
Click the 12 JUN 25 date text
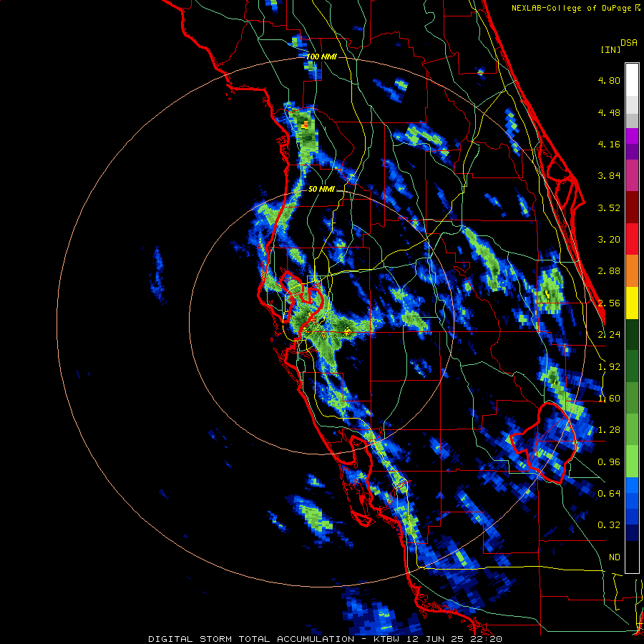click(x=435, y=639)
